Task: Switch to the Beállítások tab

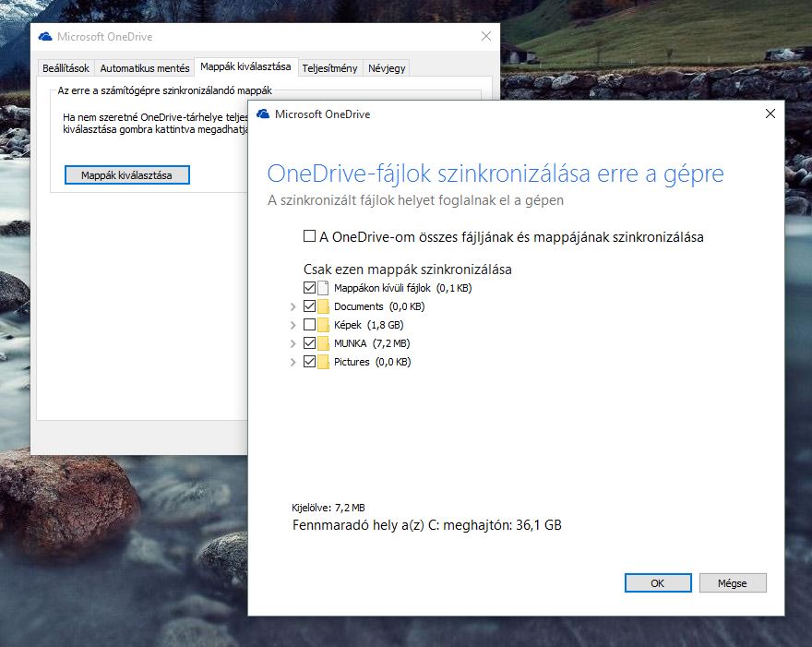Action: (x=66, y=68)
